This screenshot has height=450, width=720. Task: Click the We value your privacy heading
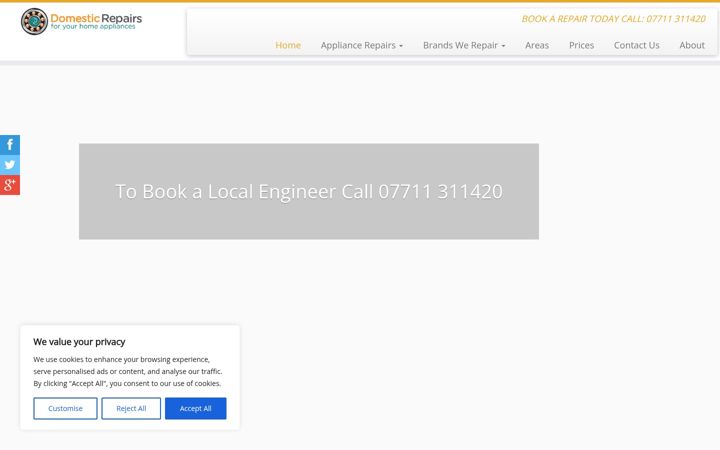[x=79, y=342]
